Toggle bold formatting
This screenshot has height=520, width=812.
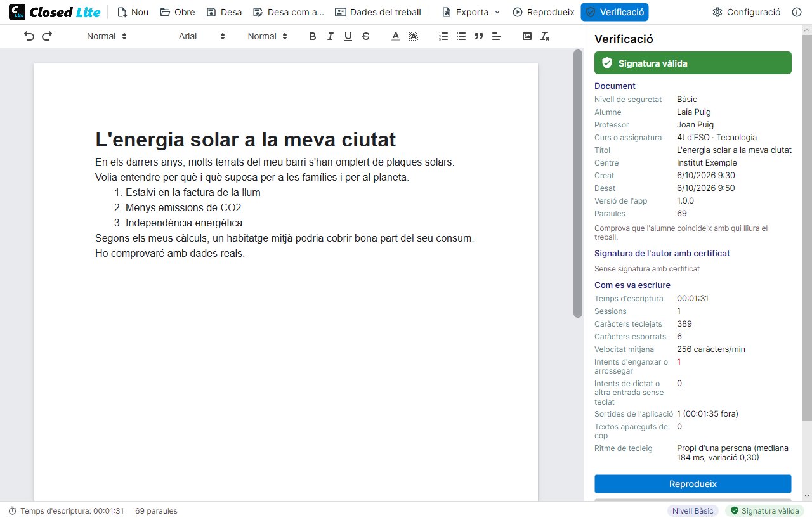tap(312, 36)
